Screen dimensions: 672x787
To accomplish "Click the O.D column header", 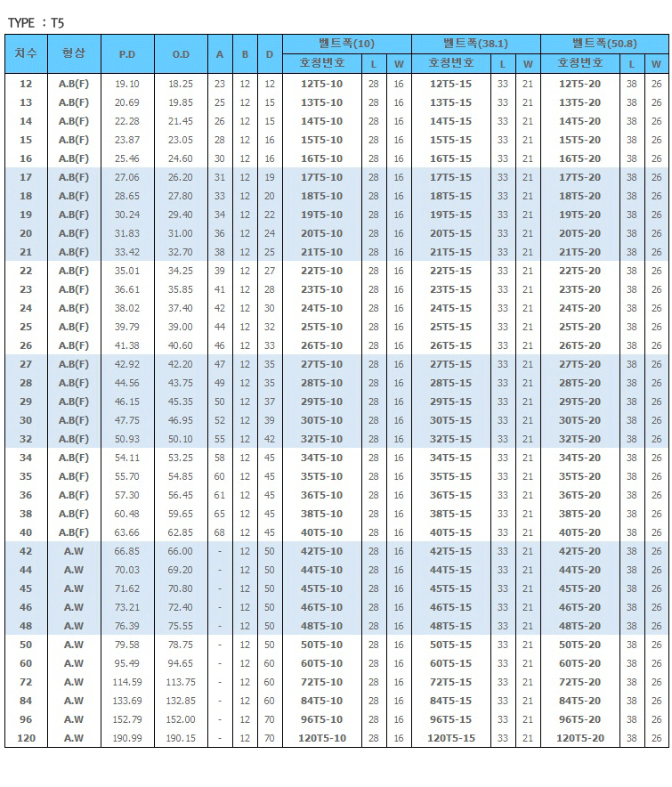I will (181, 54).
